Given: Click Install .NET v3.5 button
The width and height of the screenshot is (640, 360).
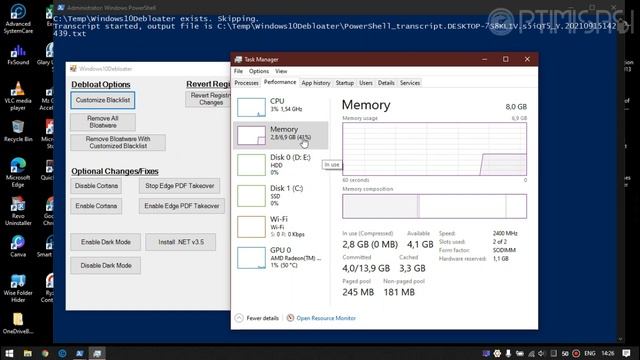Looking at the screenshot, I should click(181, 242).
